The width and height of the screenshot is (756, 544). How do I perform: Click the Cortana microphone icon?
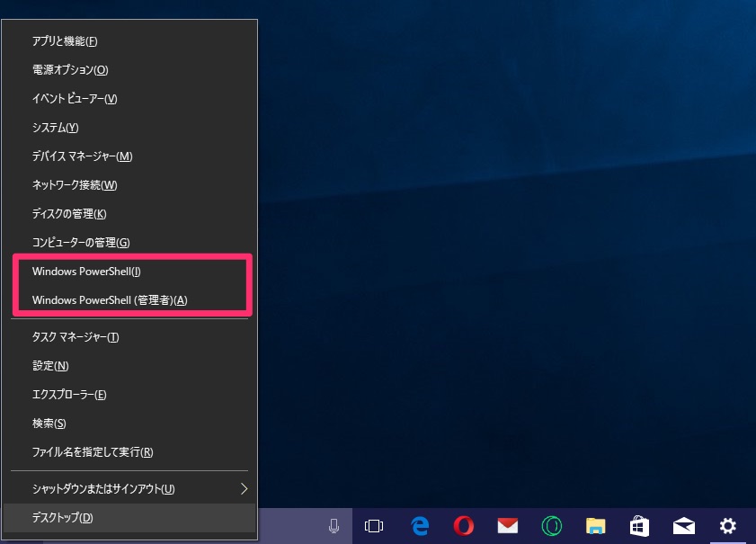click(334, 526)
